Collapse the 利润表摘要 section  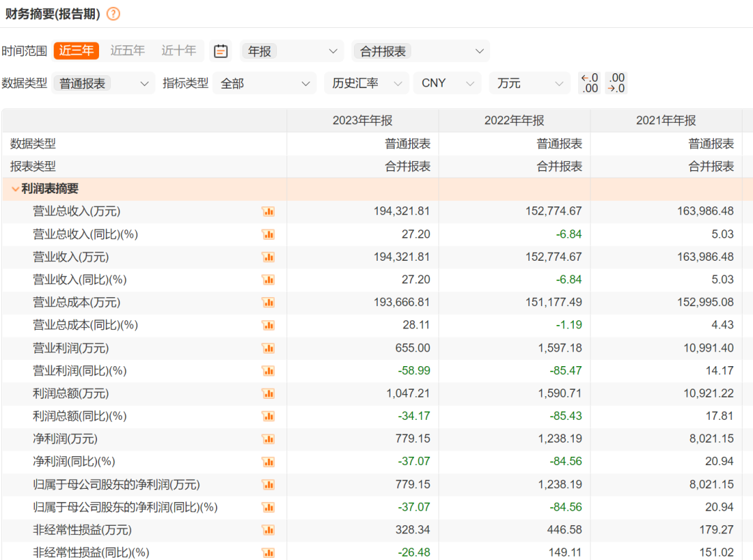click(x=15, y=189)
